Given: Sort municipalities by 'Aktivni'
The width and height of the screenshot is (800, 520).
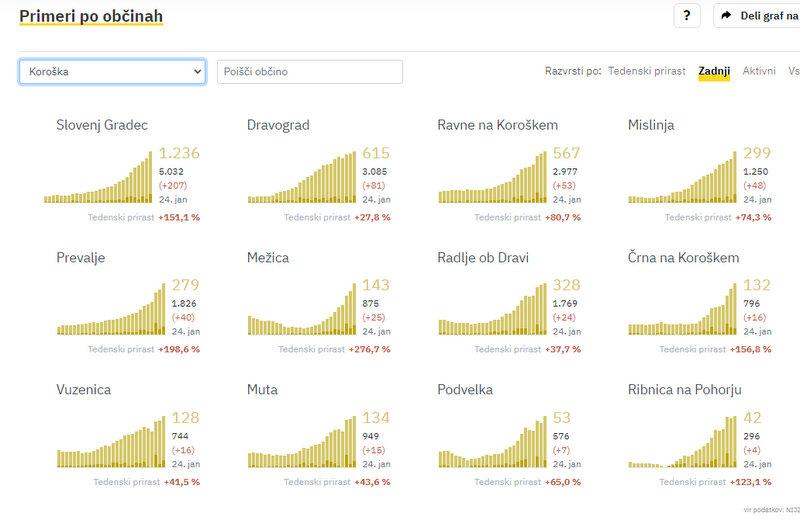Looking at the screenshot, I should 759,72.
